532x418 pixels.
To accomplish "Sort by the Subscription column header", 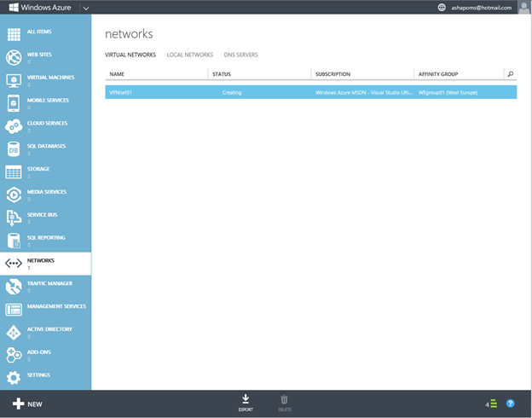I will [332, 74].
